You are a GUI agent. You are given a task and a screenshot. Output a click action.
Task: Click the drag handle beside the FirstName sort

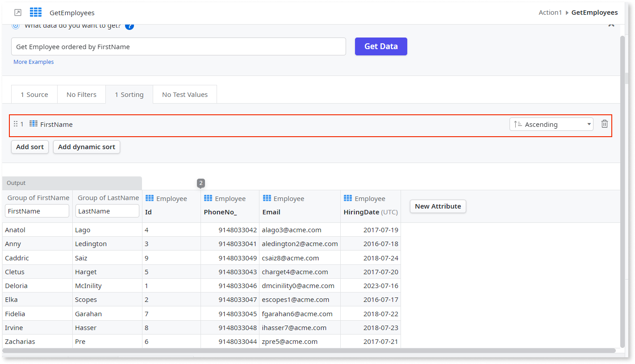click(15, 124)
